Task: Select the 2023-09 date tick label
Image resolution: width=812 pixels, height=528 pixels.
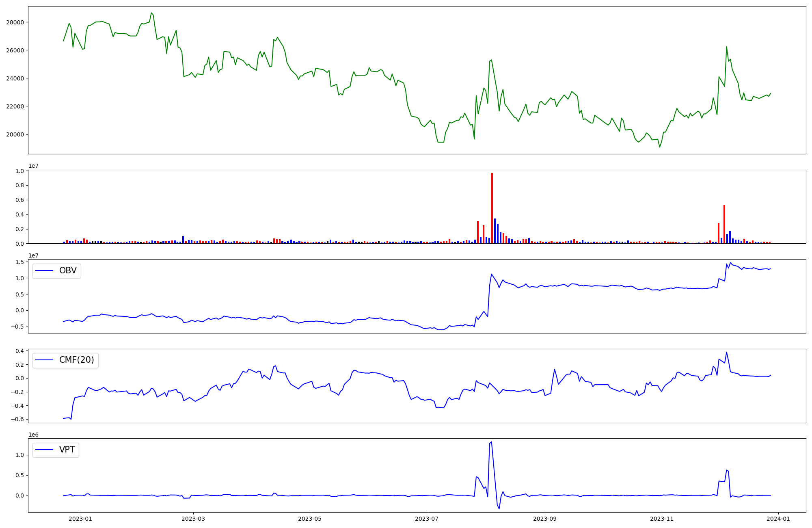Action: click(544, 519)
